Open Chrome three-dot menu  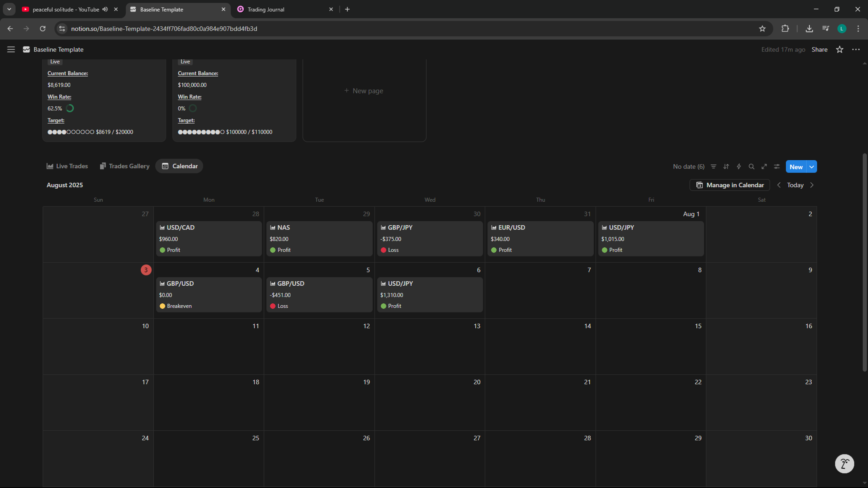click(858, 28)
